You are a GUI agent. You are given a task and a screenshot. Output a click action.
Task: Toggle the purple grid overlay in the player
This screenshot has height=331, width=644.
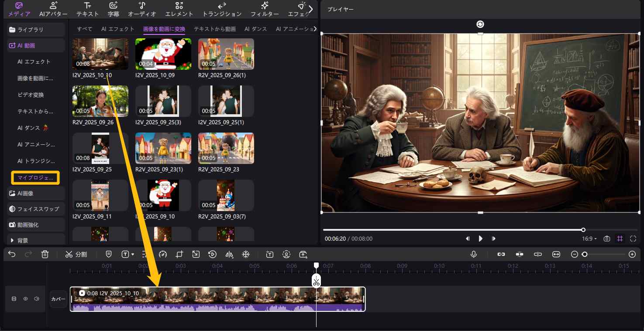click(x=620, y=239)
